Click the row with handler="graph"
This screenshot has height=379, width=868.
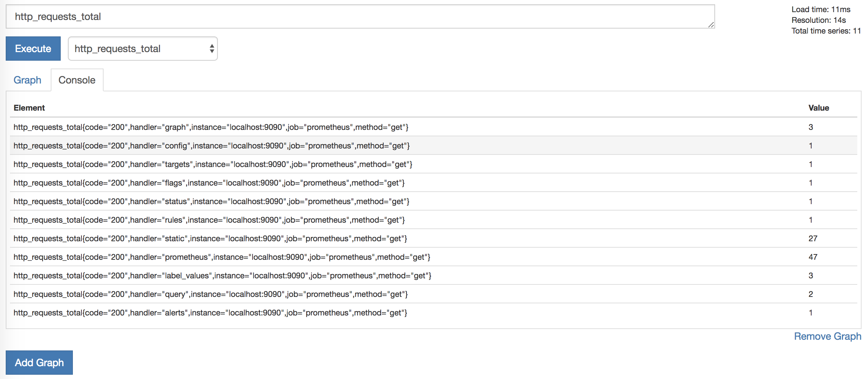tap(211, 127)
